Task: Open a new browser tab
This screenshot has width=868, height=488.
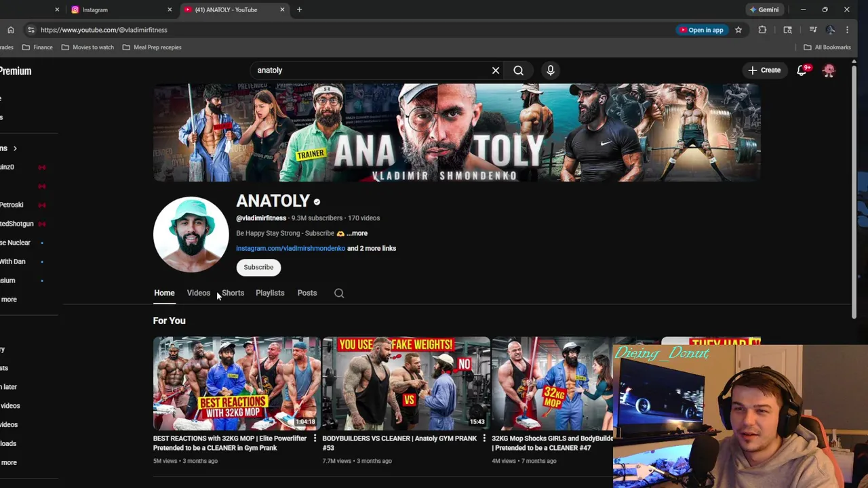Action: coord(299,9)
